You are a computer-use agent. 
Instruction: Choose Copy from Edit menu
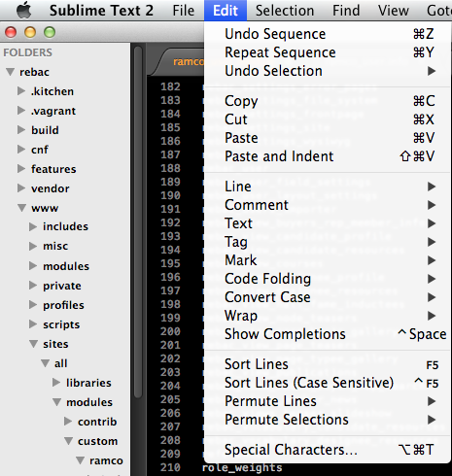[328, 101]
